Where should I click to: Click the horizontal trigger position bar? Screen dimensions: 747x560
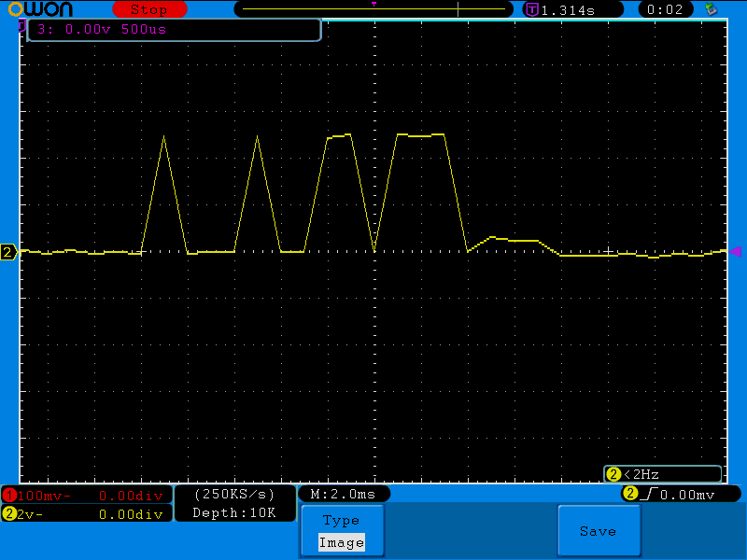[x=373, y=9]
